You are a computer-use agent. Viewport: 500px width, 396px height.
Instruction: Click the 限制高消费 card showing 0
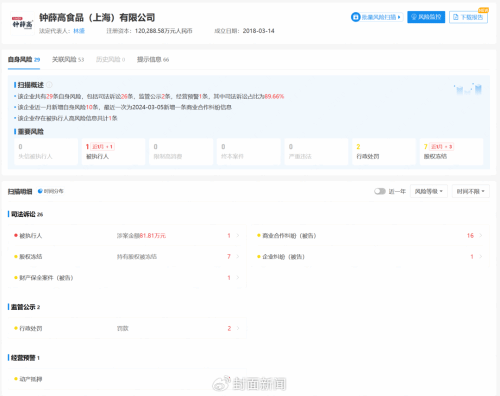181,152
